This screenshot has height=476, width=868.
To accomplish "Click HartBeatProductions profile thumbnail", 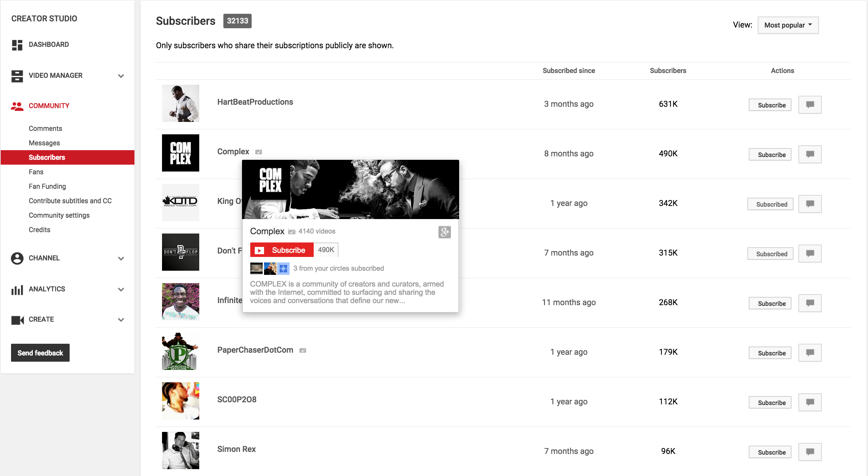I will click(x=181, y=103).
